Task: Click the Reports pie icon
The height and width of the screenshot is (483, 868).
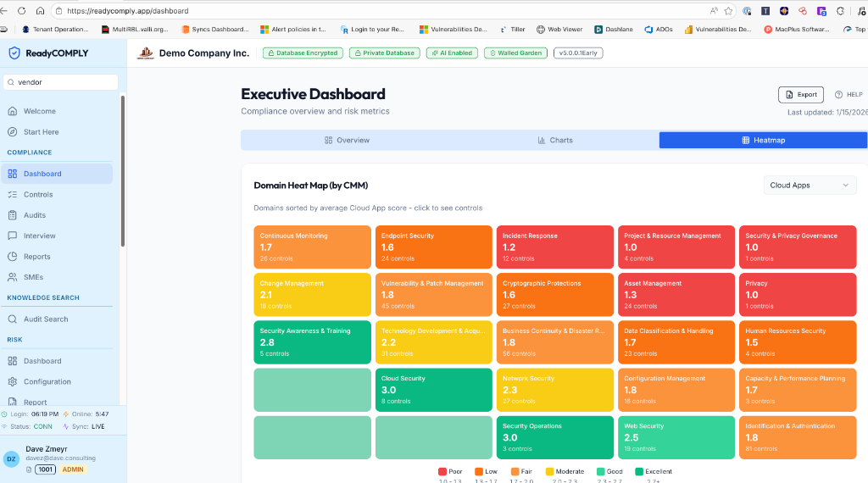Action: (12, 257)
